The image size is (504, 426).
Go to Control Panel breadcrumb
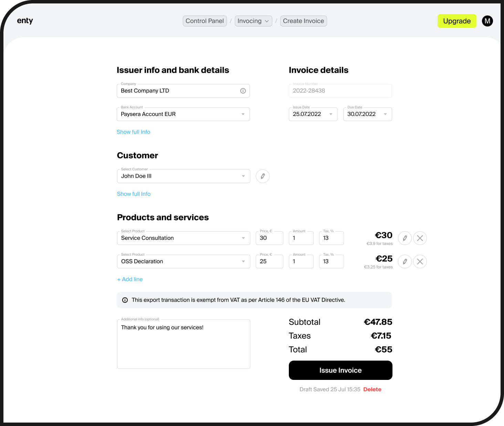click(x=204, y=21)
